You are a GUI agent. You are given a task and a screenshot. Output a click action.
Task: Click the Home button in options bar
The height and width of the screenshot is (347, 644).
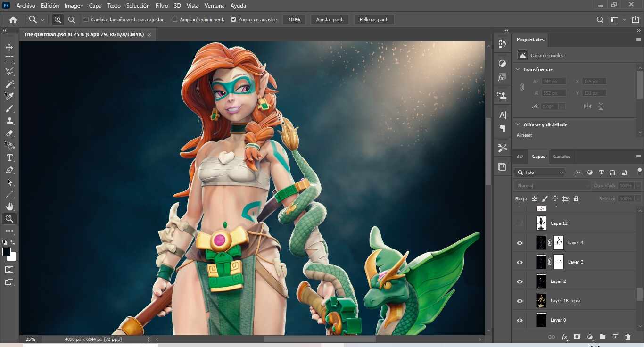13,20
